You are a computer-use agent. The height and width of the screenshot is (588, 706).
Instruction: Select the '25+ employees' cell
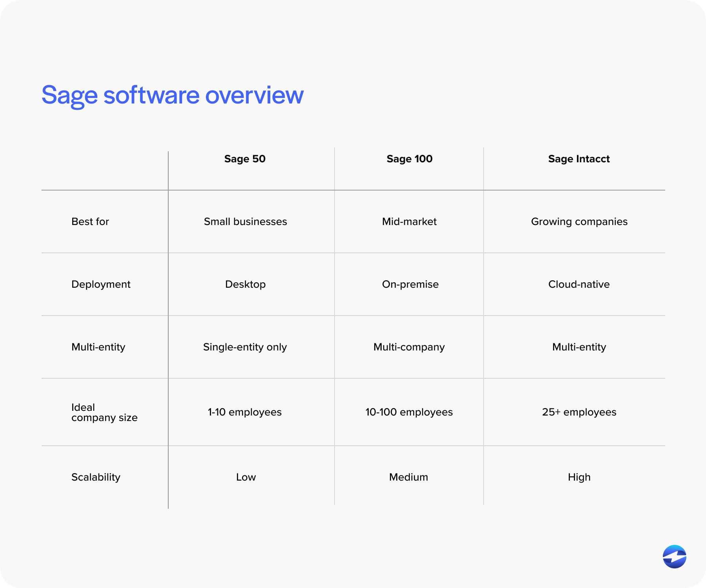(579, 412)
